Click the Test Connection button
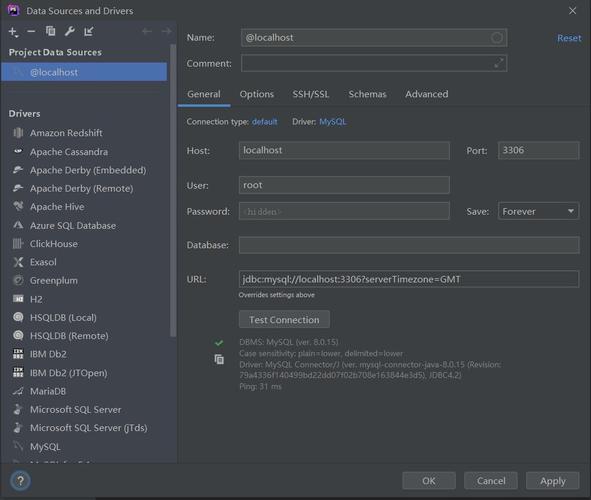Image resolution: width=591 pixels, height=500 pixels. click(284, 320)
